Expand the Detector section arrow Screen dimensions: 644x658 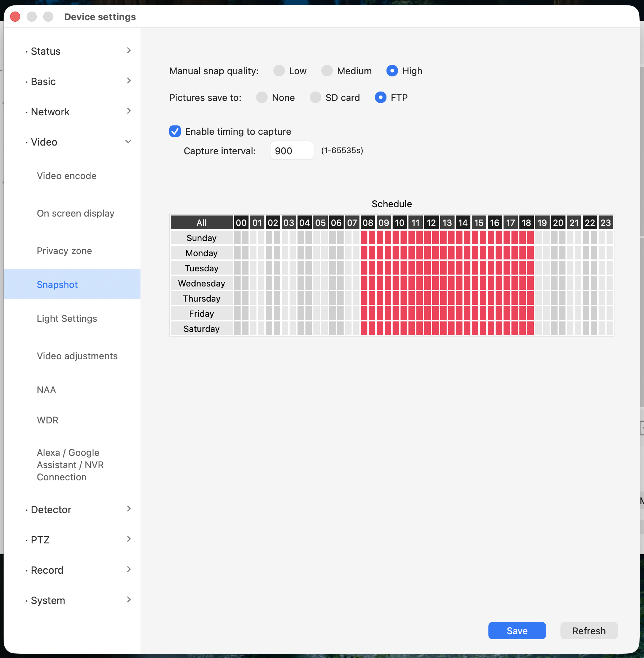click(129, 509)
